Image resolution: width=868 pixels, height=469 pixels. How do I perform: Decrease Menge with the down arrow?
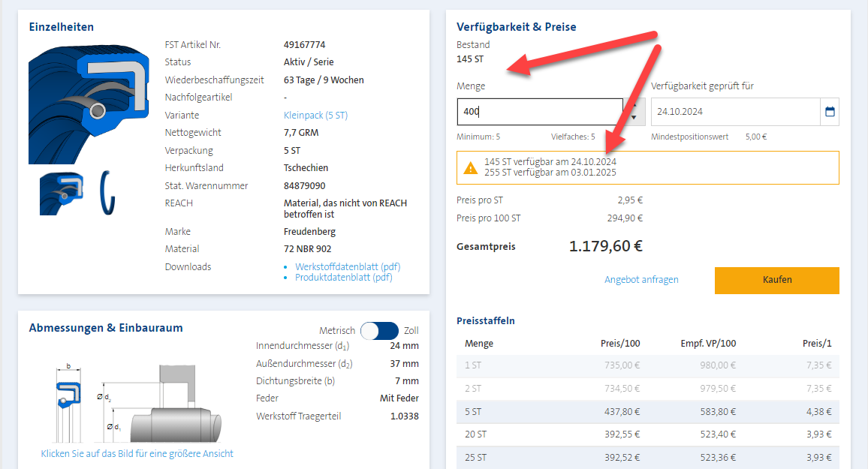634,118
